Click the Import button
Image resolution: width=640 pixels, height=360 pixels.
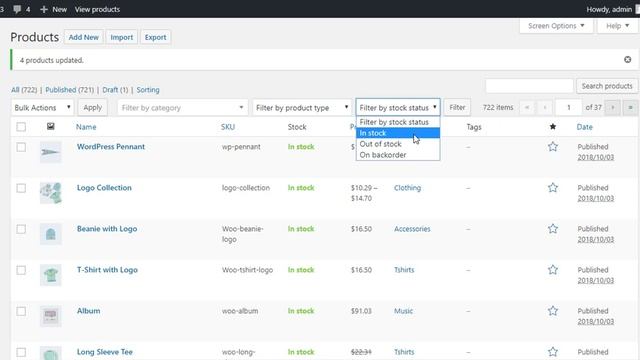coord(122,37)
